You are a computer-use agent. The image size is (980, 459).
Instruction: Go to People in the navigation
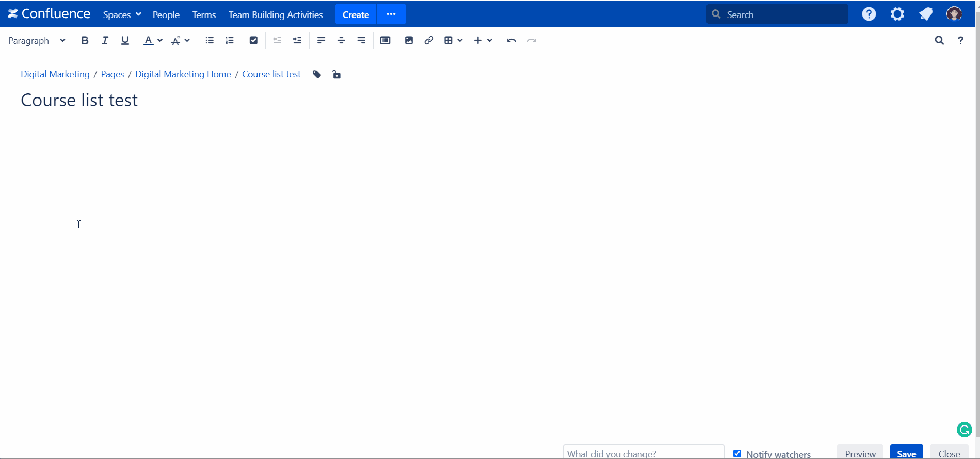tap(166, 14)
